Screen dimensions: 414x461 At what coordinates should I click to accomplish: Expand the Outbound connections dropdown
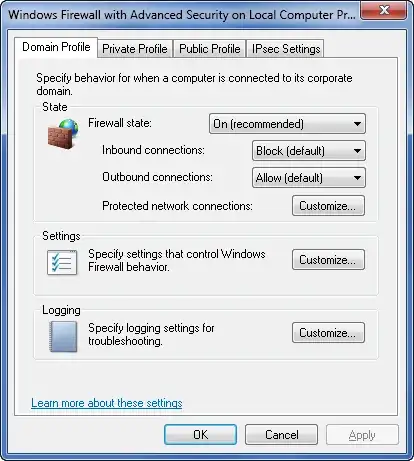(x=309, y=178)
